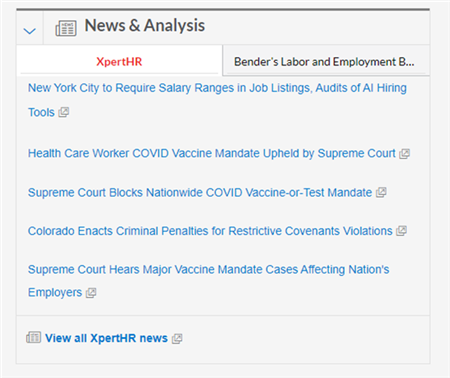This screenshot has height=378, width=450.
Task: Click the newspaper icon beside News & Analysis
Action: coord(66,28)
